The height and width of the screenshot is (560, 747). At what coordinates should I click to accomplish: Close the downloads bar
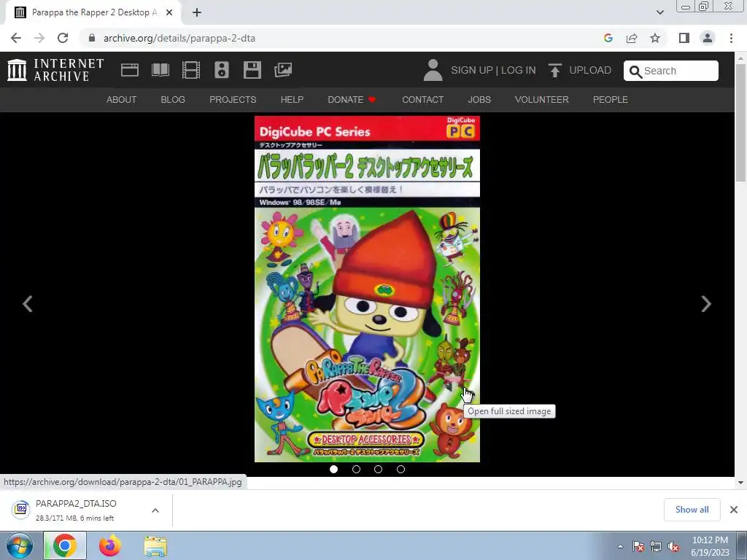(x=734, y=510)
